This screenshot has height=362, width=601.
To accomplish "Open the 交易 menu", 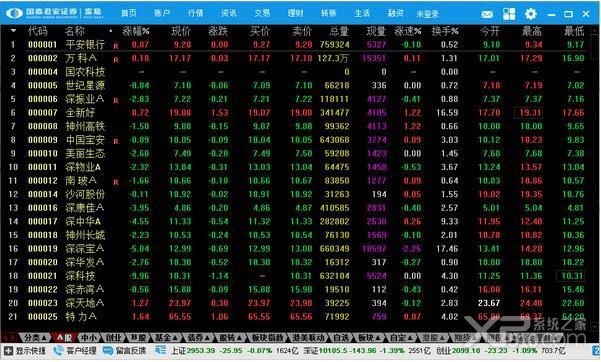I will 262,13.
